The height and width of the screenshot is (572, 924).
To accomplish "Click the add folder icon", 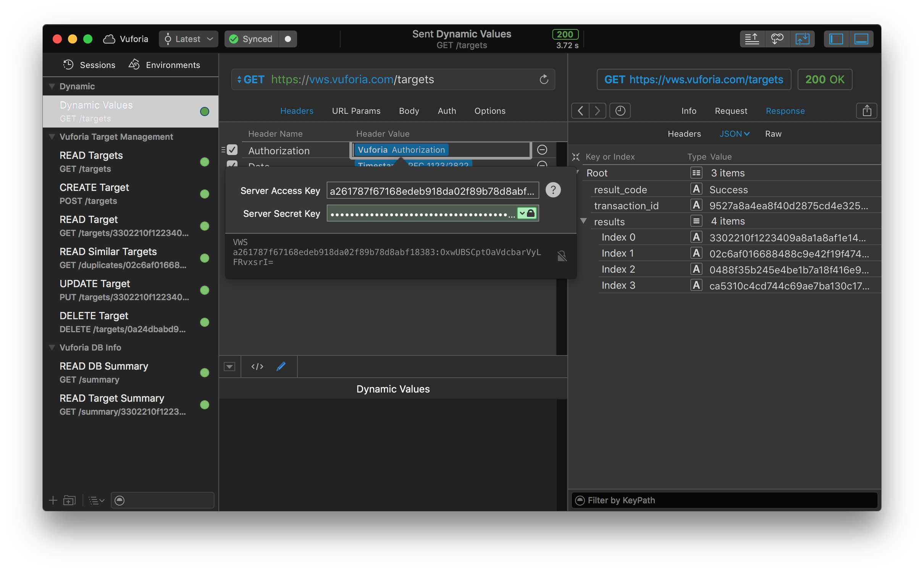I will (69, 500).
